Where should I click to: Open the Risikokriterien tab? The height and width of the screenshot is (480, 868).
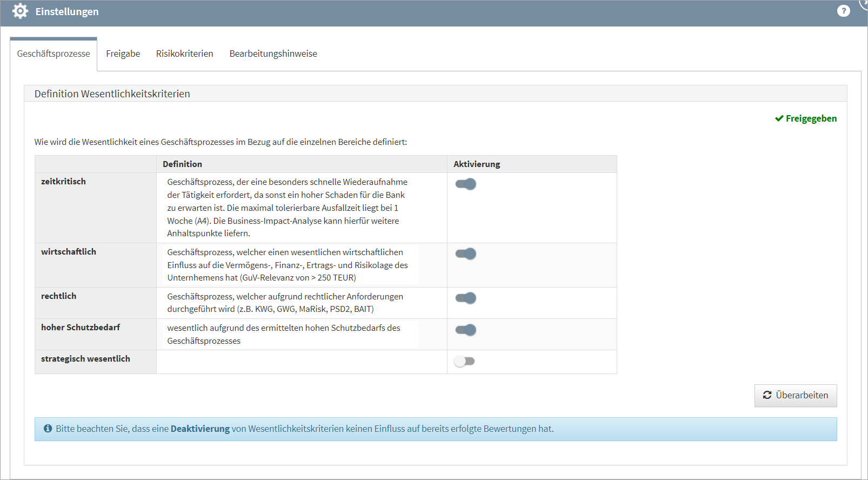pyautogui.click(x=184, y=54)
